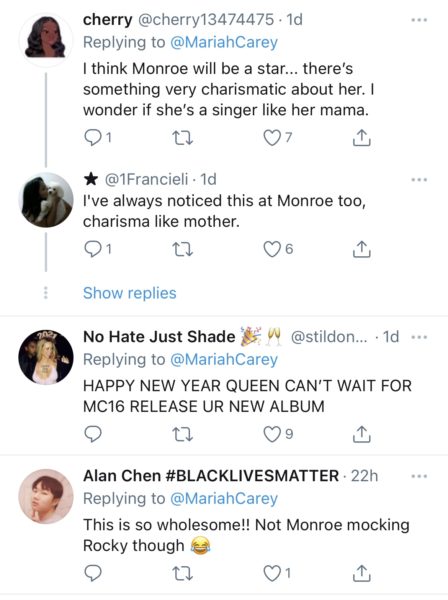Viewport: 448px width, 600px height.
Task: Reply to cherry's tweet
Action: 92,138
